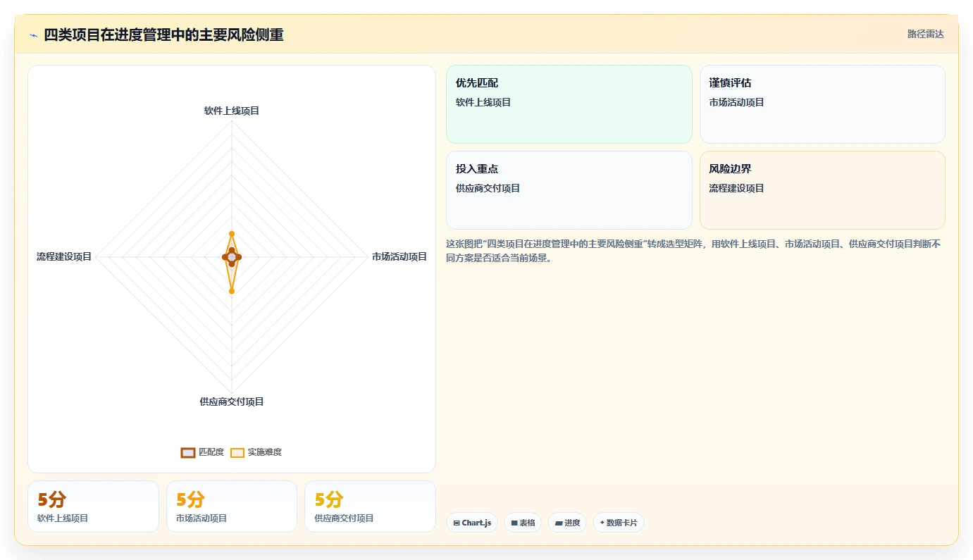This screenshot has height=560, width=973.
Task: Click the 表格 chip icon
Action: pyautogui.click(x=514, y=523)
